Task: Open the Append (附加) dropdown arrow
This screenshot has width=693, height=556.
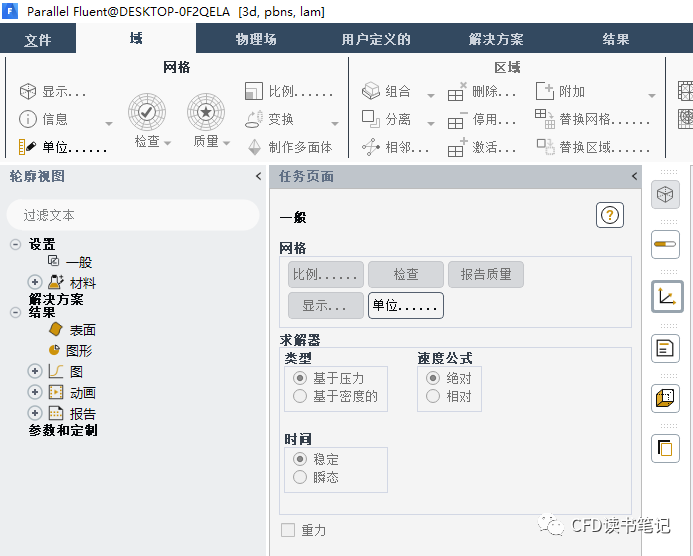Action: [x=651, y=95]
